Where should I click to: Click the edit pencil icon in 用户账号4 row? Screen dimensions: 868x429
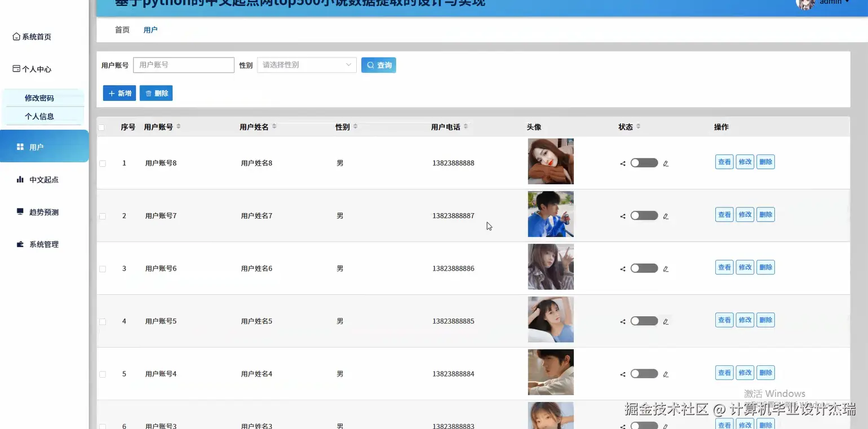tap(666, 374)
